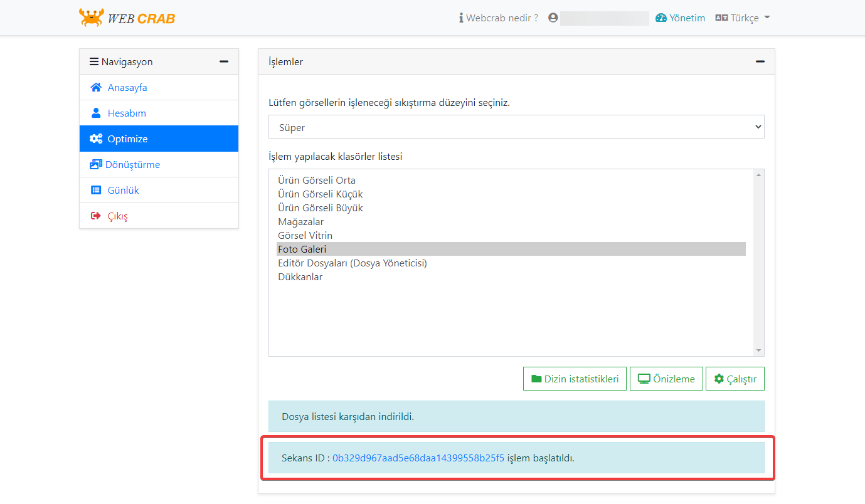Open Webcrab nedir ? link
Viewport: 865px width, 504px height.
point(499,18)
